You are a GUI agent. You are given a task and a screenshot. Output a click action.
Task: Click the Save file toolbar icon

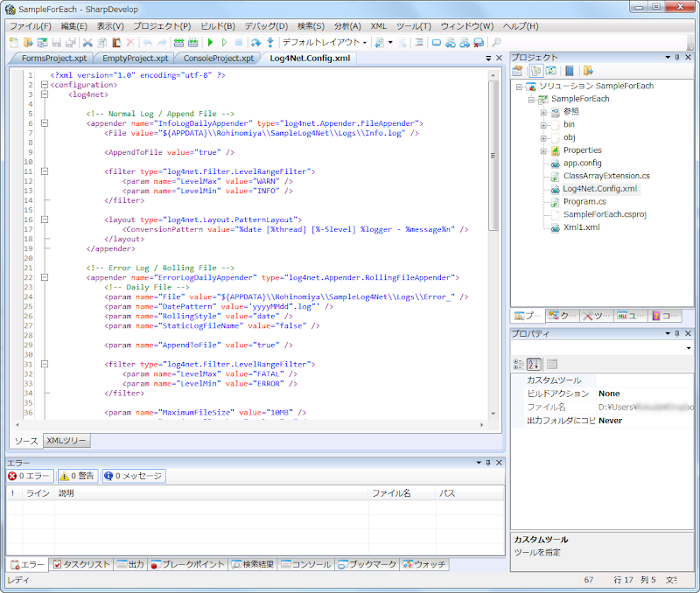(x=57, y=42)
